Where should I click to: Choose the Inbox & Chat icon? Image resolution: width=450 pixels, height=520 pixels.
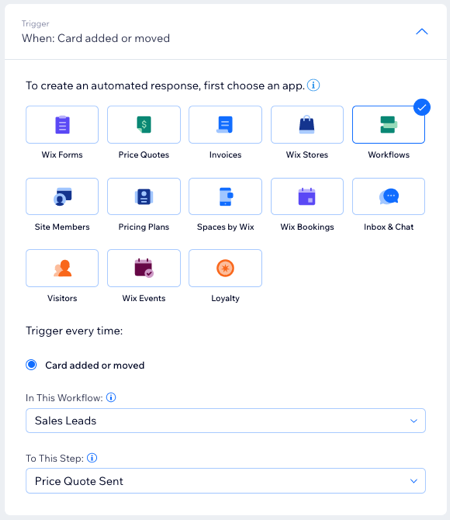click(388, 196)
